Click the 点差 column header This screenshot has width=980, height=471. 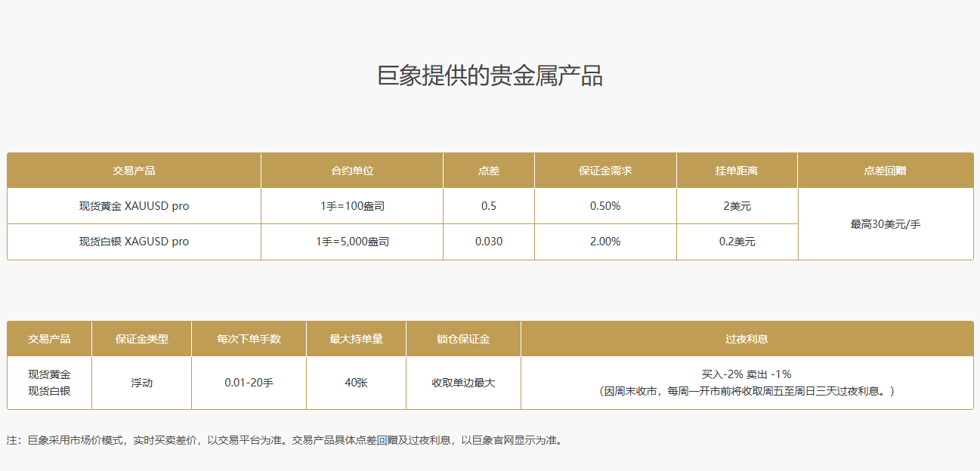coord(488,171)
